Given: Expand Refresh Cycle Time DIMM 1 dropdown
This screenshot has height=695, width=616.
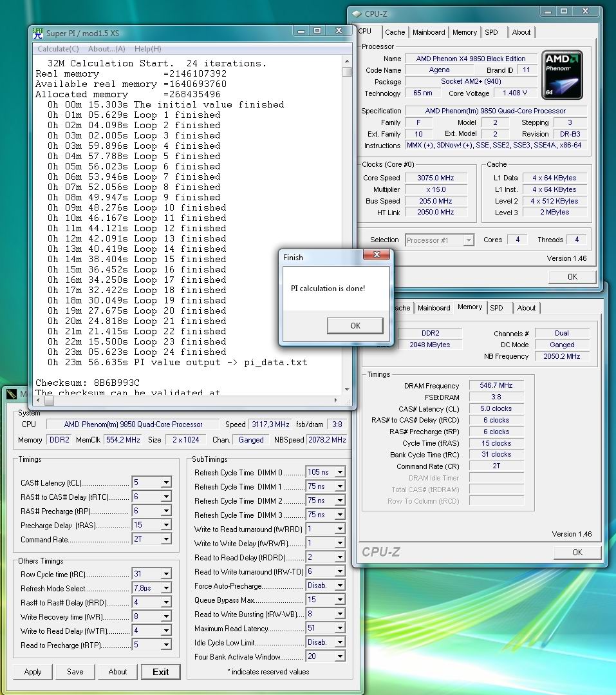Looking at the screenshot, I should pos(340,487).
